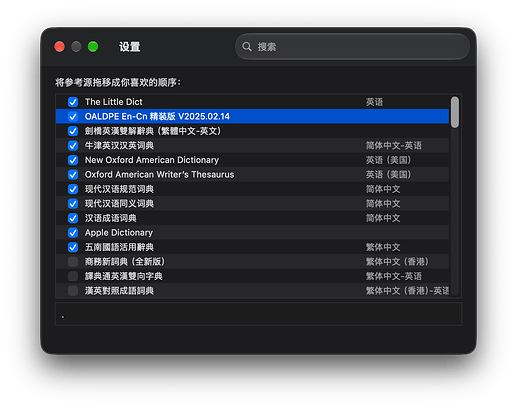Select 汉语成语词典 row name
Viewport: 517px width, 408px height.
(x=111, y=218)
